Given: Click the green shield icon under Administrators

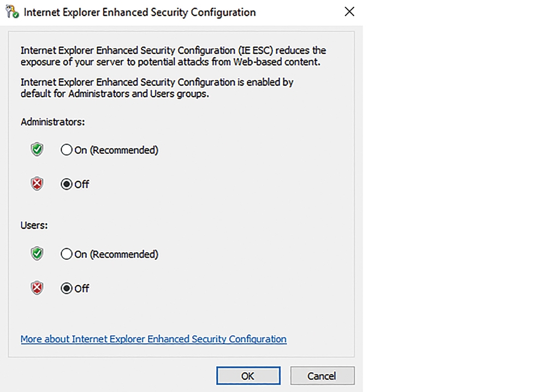Looking at the screenshot, I should click(x=37, y=150).
